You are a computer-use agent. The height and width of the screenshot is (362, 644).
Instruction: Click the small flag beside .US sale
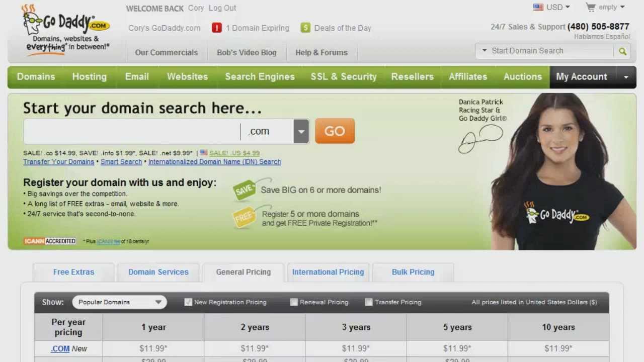203,152
